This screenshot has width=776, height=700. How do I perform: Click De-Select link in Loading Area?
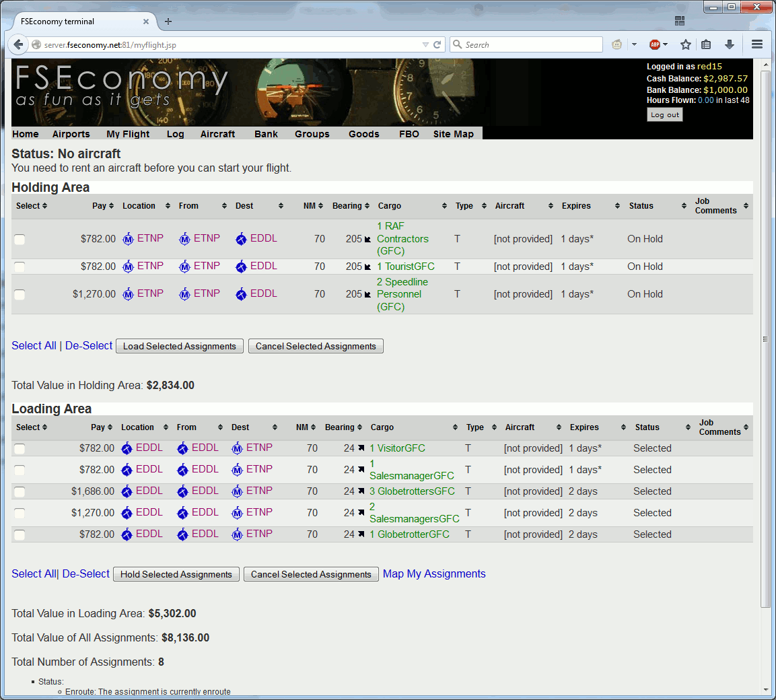(x=85, y=573)
